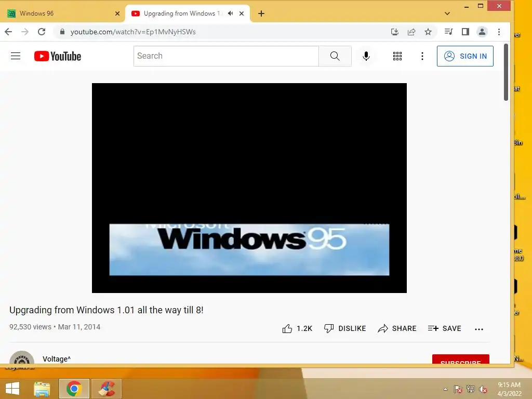
Task: Install YouTube app from address bar
Action: click(395, 32)
